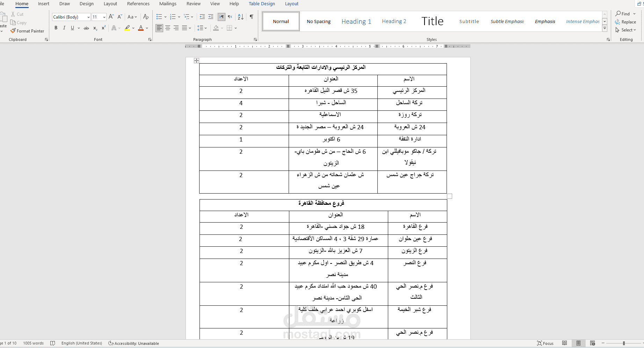
Task: Increase font size with the grow icon
Action: click(111, 17)
